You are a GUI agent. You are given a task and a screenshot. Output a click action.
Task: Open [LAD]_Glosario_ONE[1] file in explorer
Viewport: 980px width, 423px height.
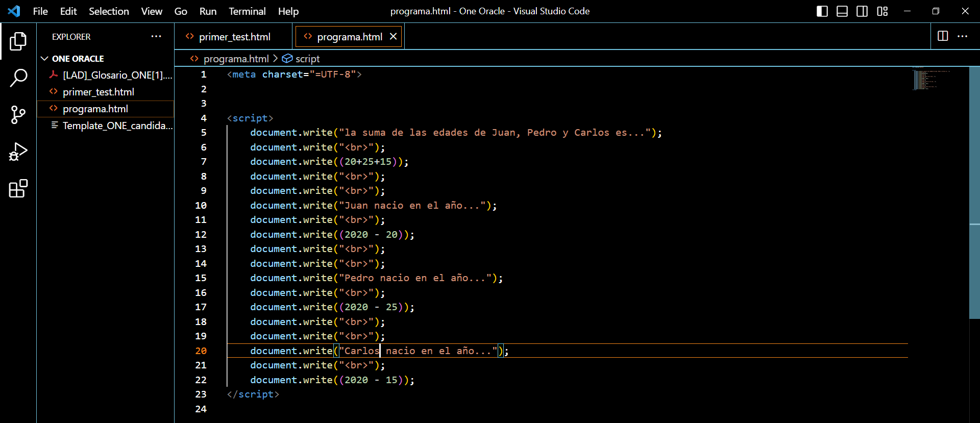pos(106,75)
